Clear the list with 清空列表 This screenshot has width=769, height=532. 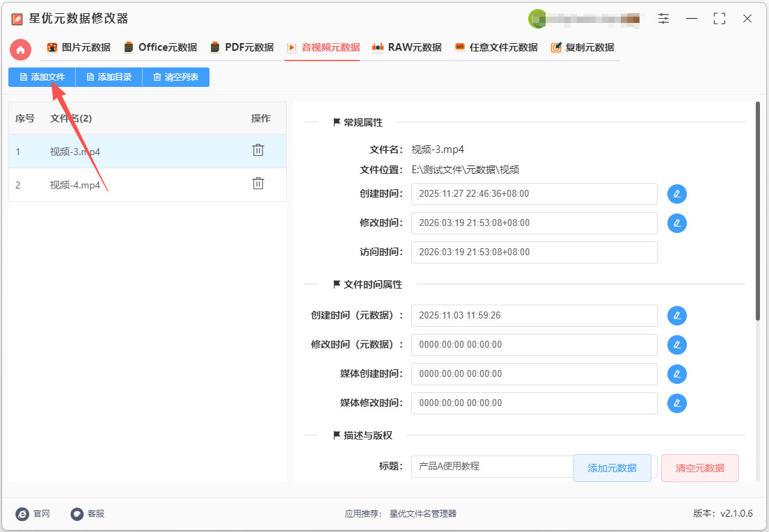176,77
